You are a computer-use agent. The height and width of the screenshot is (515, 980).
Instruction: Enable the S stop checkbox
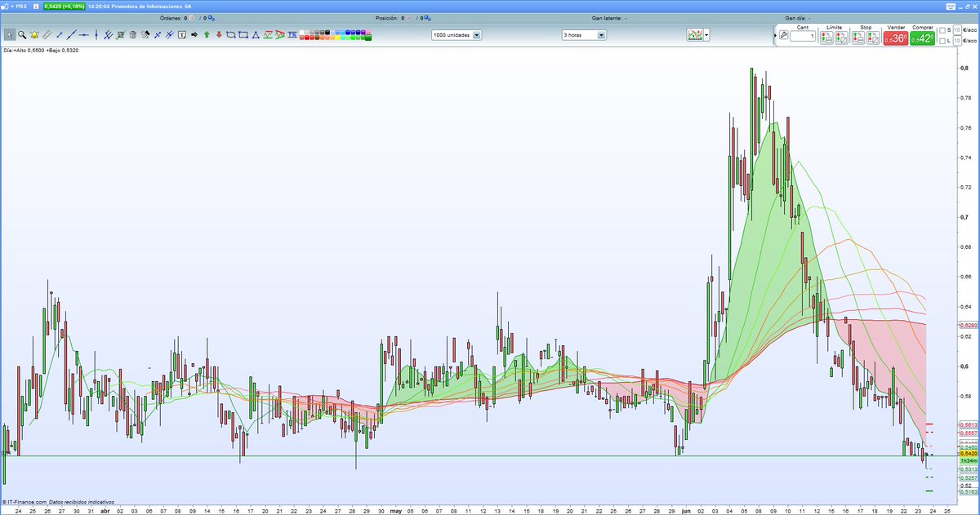[943, 30]
